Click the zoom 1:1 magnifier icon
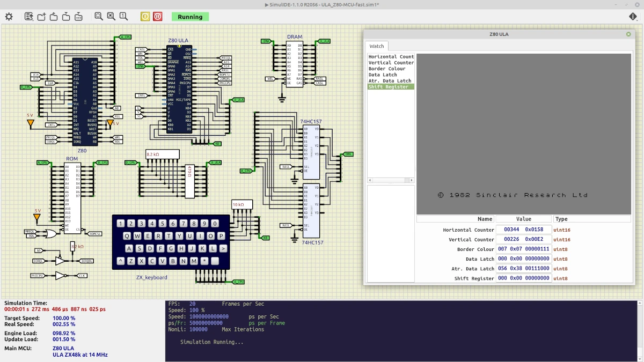Viewport: 644px width, 362px height. point(123,17)
